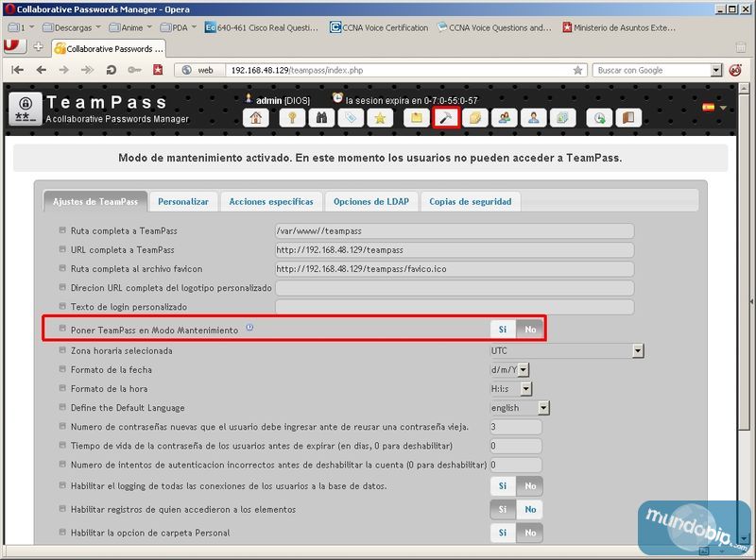The height and width of the screenshot is (560, 756).
Task: Open CCNA Voice Questions and bookmark
Action: click(x=494, y=28)
